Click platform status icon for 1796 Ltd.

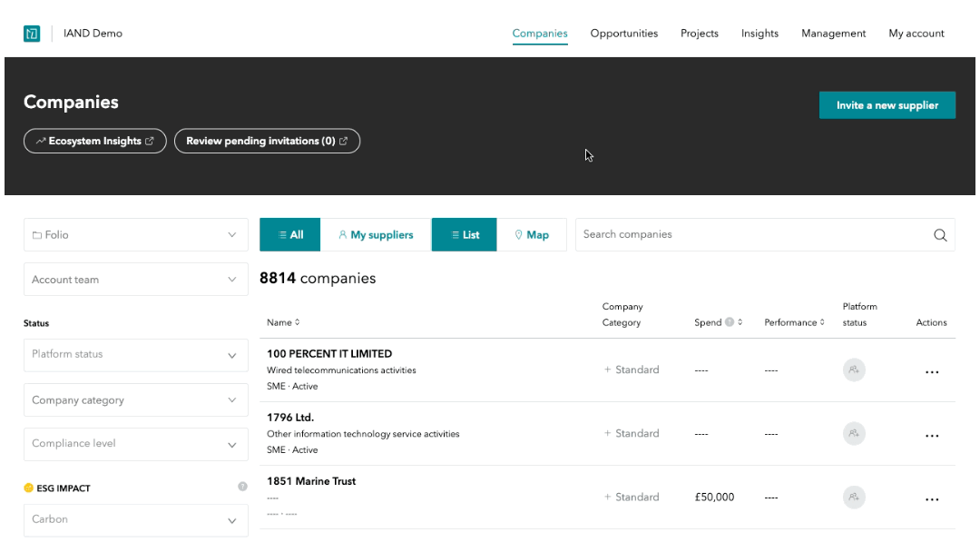pyautogui.click(x=854, y=433)
